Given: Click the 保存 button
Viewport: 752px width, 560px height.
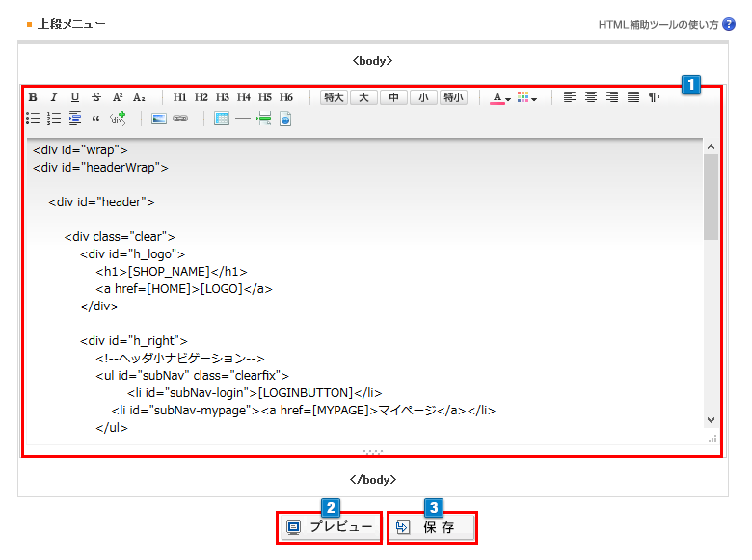Looking at the screenshot, I should (x=432, y=527).
